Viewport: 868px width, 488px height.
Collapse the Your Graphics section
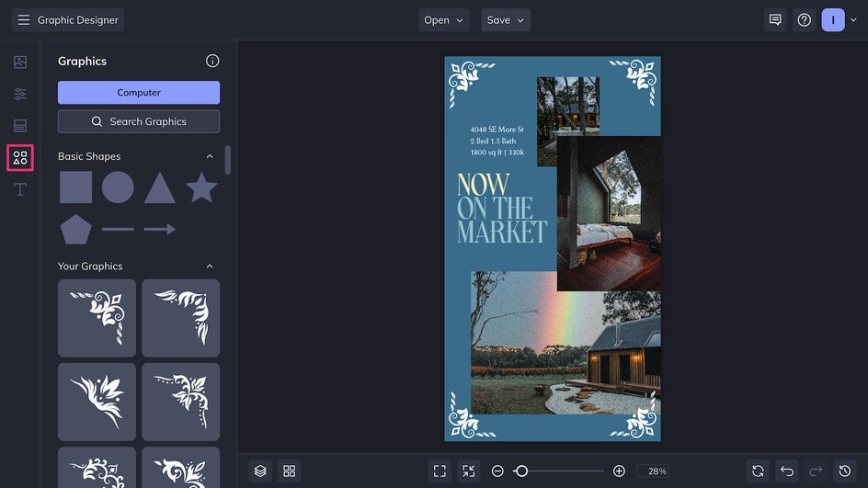pos(210,267)
